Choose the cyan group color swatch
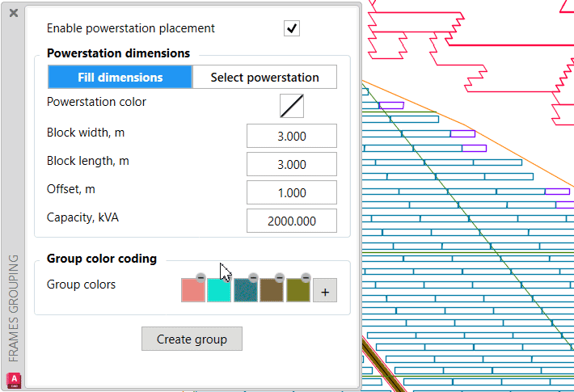The image size is (574, 392). tap(219, 291)
